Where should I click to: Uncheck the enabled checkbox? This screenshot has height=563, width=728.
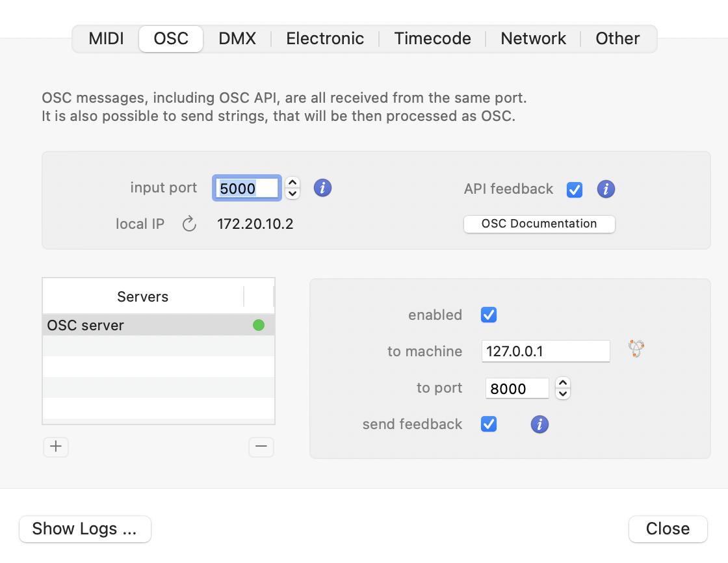click(489, 315)
